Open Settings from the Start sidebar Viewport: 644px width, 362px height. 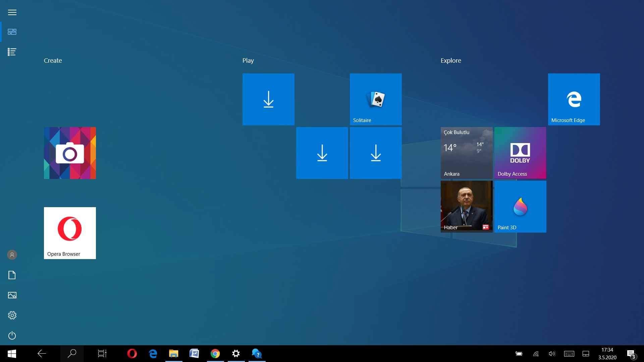(x=12, y=315)
